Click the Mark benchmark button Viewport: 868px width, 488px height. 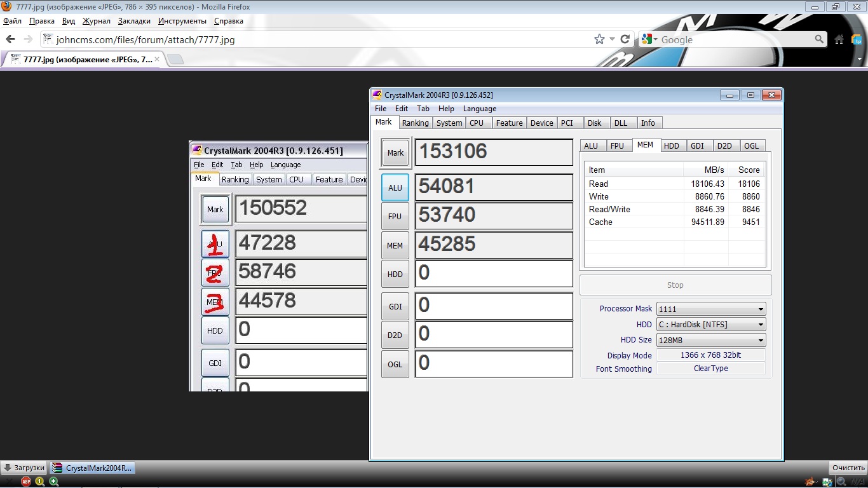pyautogui.click(x=395, y=153)
